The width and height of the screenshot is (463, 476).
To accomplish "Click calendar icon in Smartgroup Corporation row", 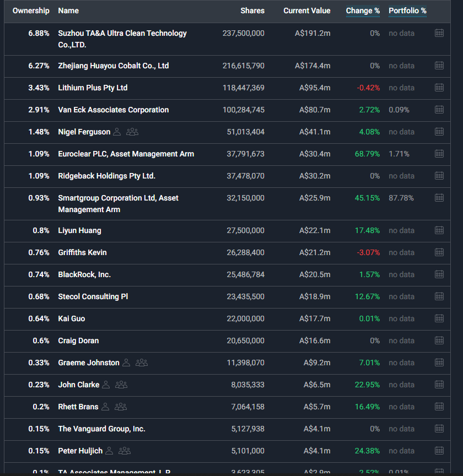I will [439, 198].
